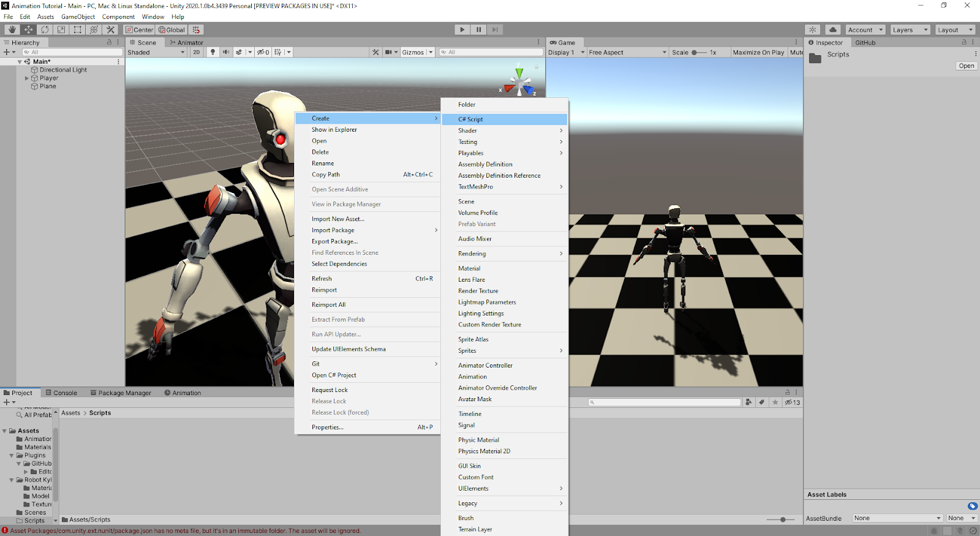Toggle scene audio with the speaker icon
The height and width of the screenshot is (536, 980).
pos(226,52)
